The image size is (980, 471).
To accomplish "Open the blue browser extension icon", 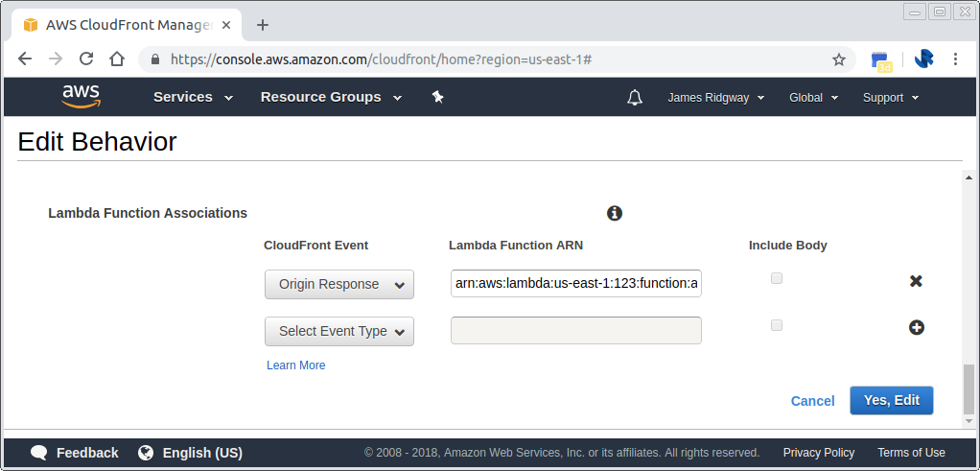I will pos(924,59).
